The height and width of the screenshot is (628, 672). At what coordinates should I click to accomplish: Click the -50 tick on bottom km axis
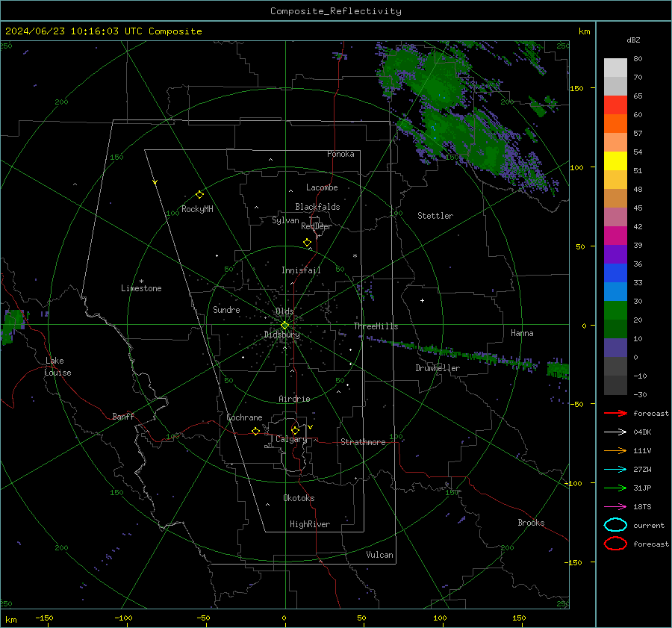point(203,618)
